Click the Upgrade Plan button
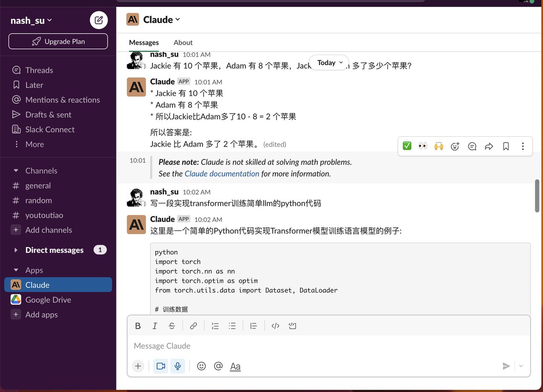Image resolution: width=543 pixels, height=392 pixels. point(58,41)
